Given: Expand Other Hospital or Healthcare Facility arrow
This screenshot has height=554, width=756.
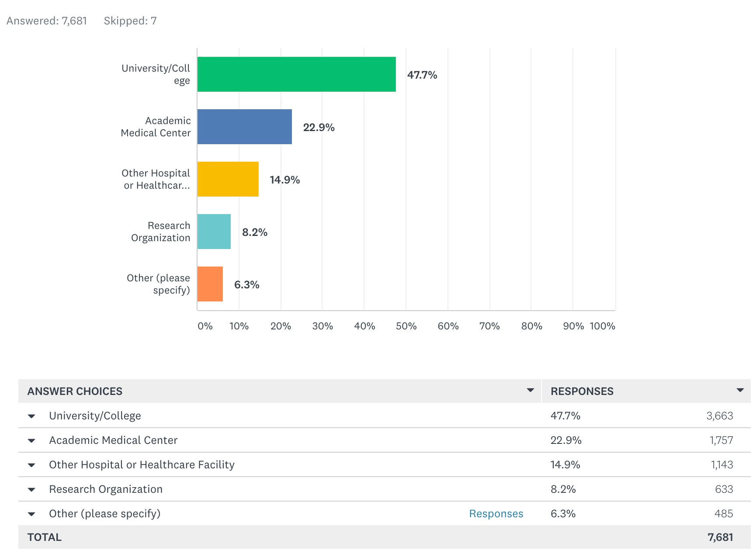Looking at the screenshot, I should 31,465.
